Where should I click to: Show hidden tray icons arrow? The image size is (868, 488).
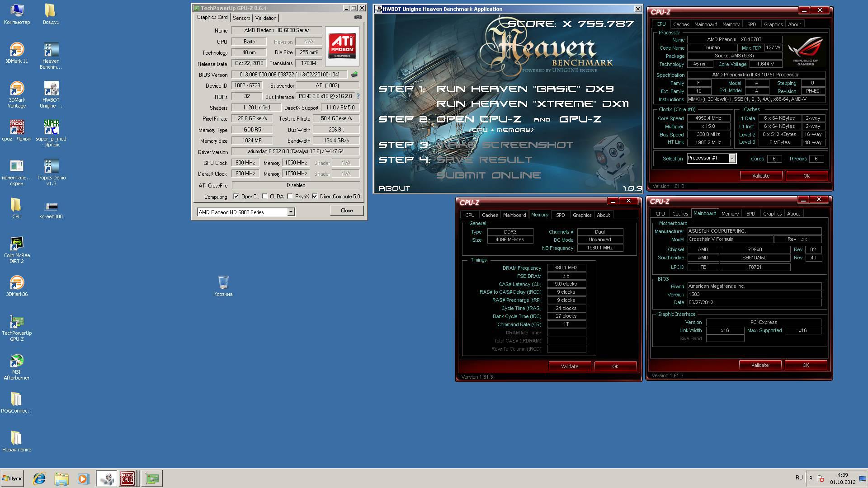coord(811,478)
